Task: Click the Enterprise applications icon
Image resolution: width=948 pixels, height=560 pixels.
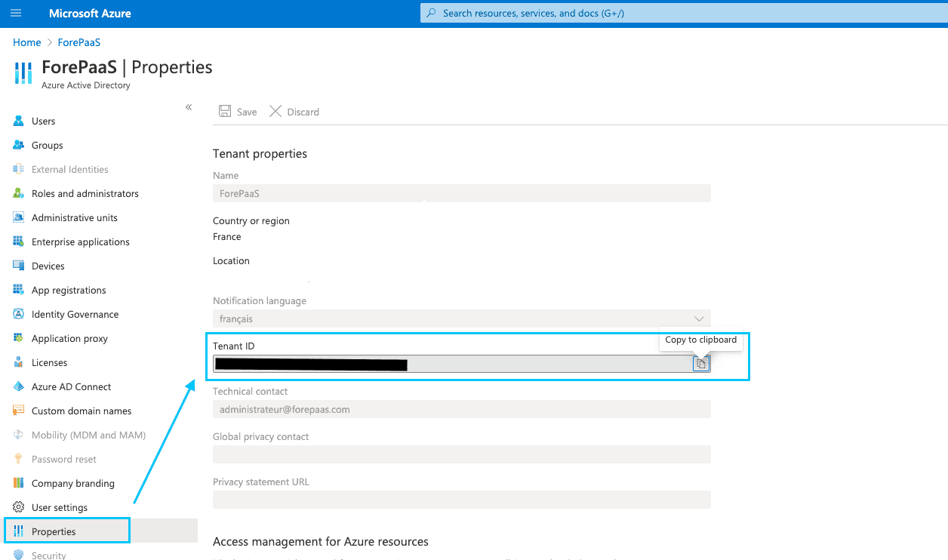Action: point(19,242)
